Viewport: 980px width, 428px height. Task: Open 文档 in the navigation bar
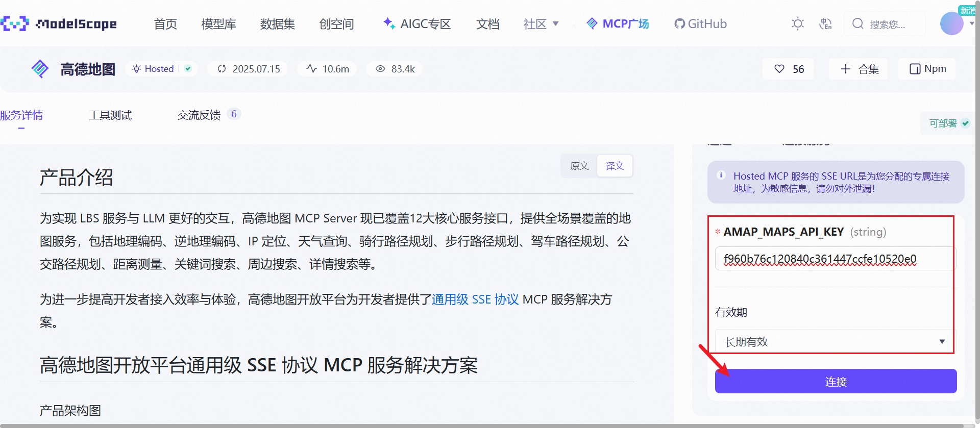[x=487, y=24]
